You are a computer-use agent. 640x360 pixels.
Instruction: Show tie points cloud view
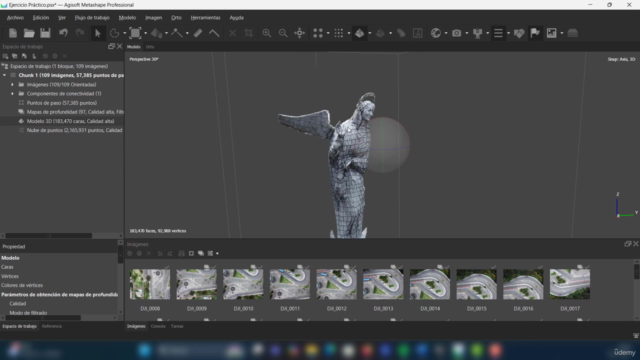[318, 33]
